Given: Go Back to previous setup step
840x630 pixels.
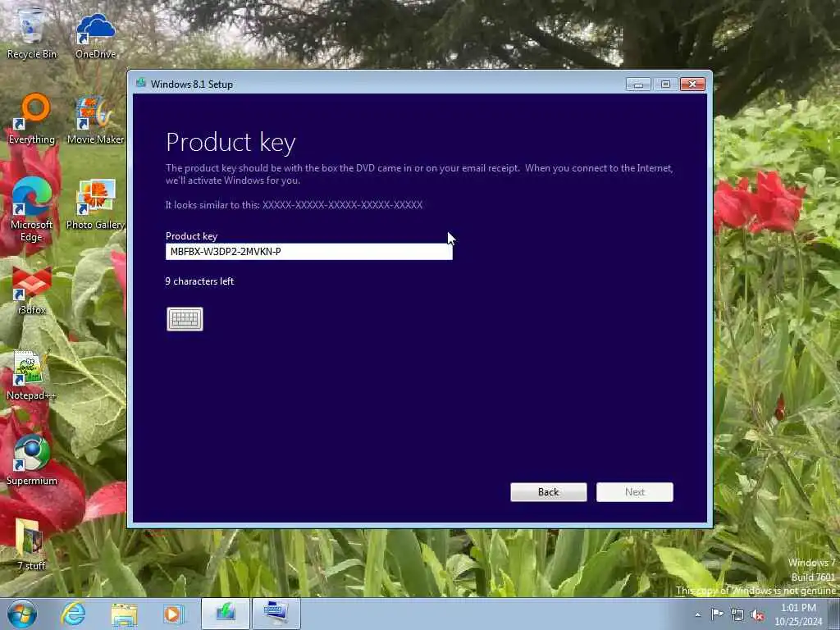Looking at the screenshot, I should (549, 492).
